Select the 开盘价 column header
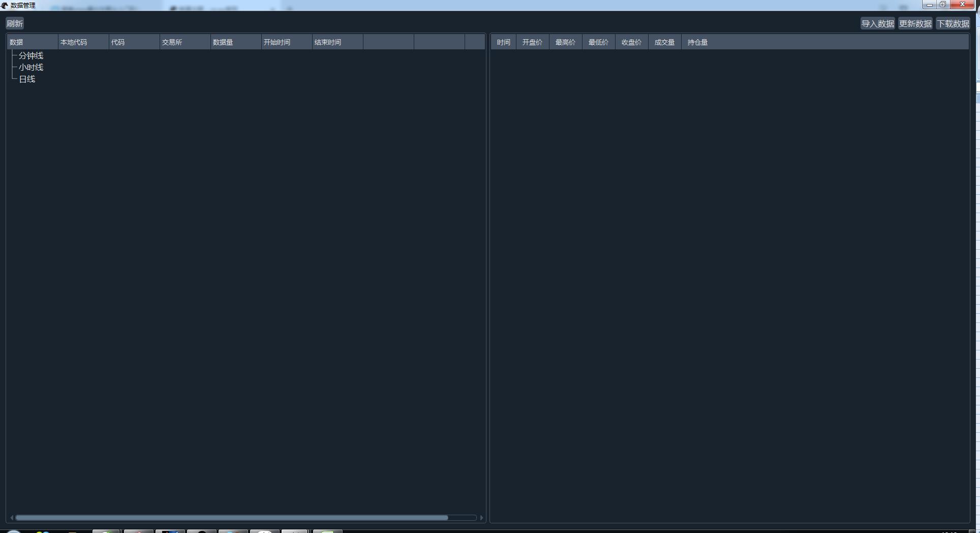 click(532, 42)
